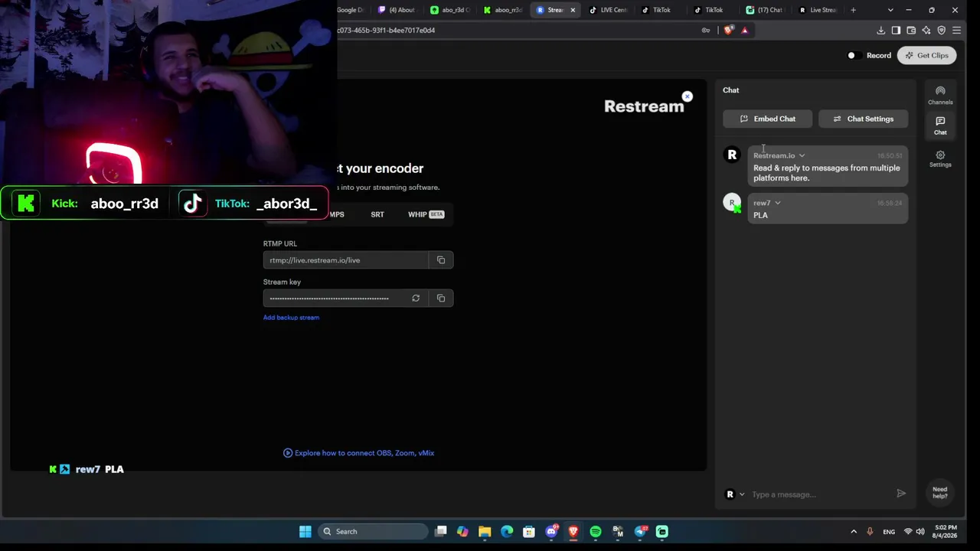Click the browser address bar URL

click(x=386, y=30)
